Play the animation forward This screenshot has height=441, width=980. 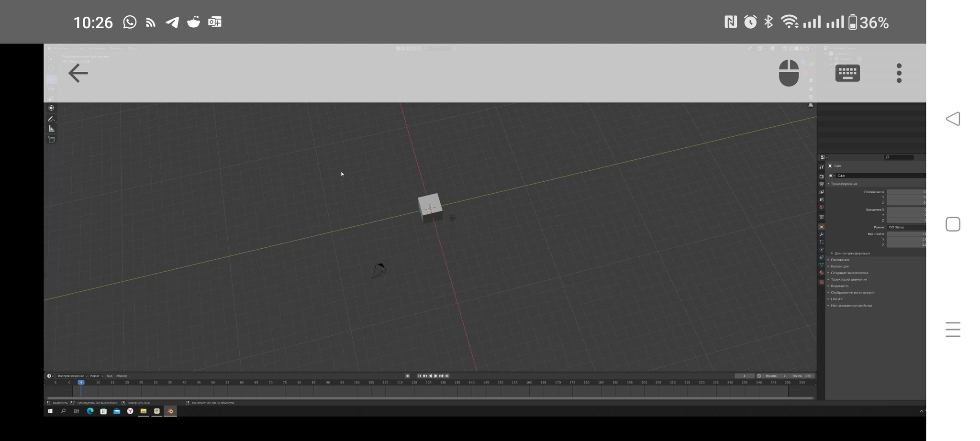click(x=435, y=376)
